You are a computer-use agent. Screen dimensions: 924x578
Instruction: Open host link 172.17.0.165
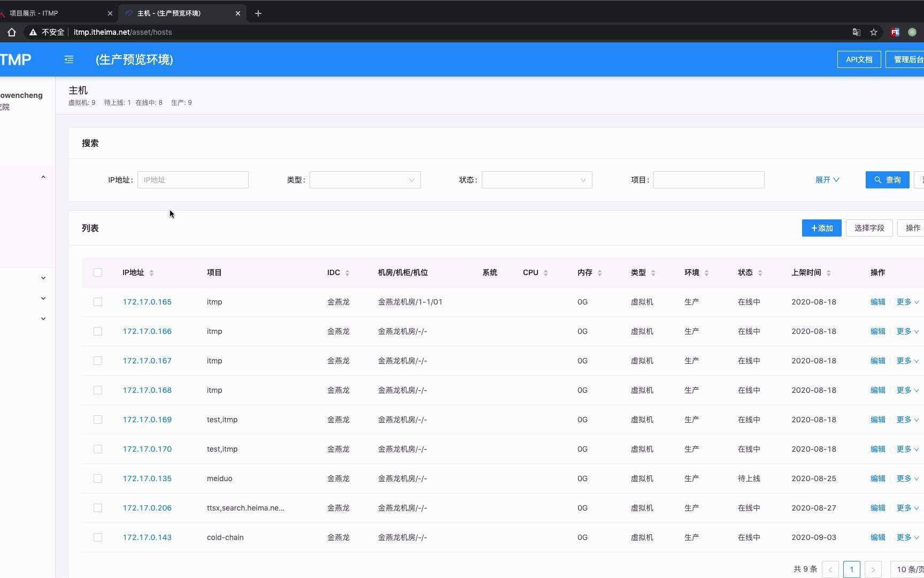tap(147, 302)
